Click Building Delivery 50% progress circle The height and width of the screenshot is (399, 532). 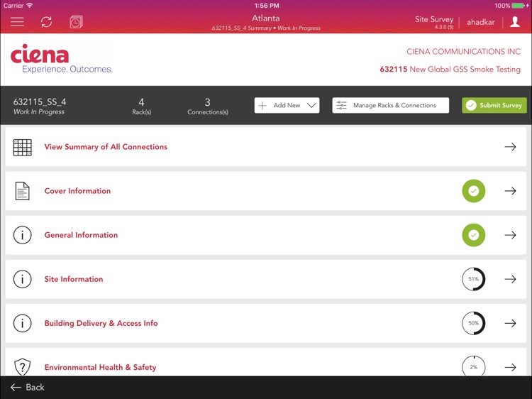474,323
